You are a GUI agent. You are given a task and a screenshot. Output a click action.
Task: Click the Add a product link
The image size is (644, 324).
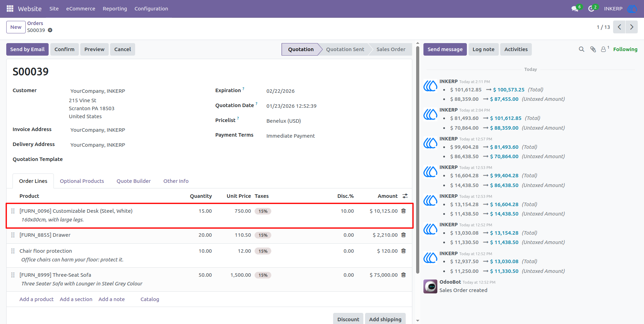pyautogui.click(x=36, y=299)
